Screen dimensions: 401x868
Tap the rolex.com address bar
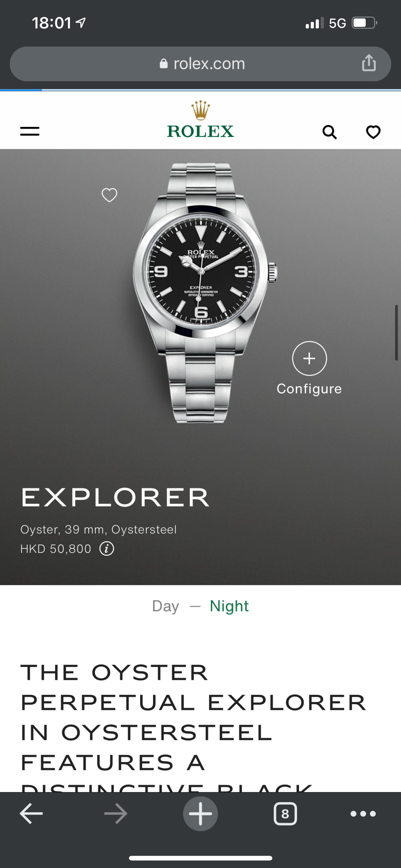click(x=200, y=64)
